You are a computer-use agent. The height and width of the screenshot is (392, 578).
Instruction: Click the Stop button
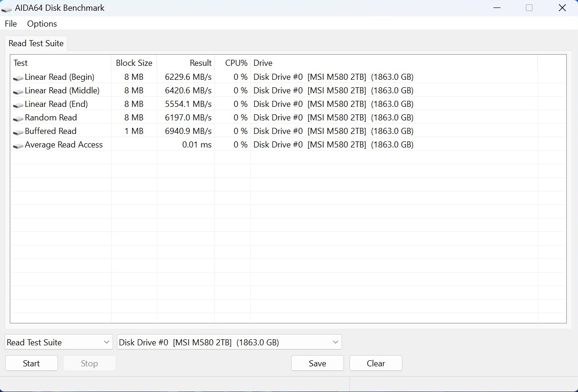tap(89, 363)
